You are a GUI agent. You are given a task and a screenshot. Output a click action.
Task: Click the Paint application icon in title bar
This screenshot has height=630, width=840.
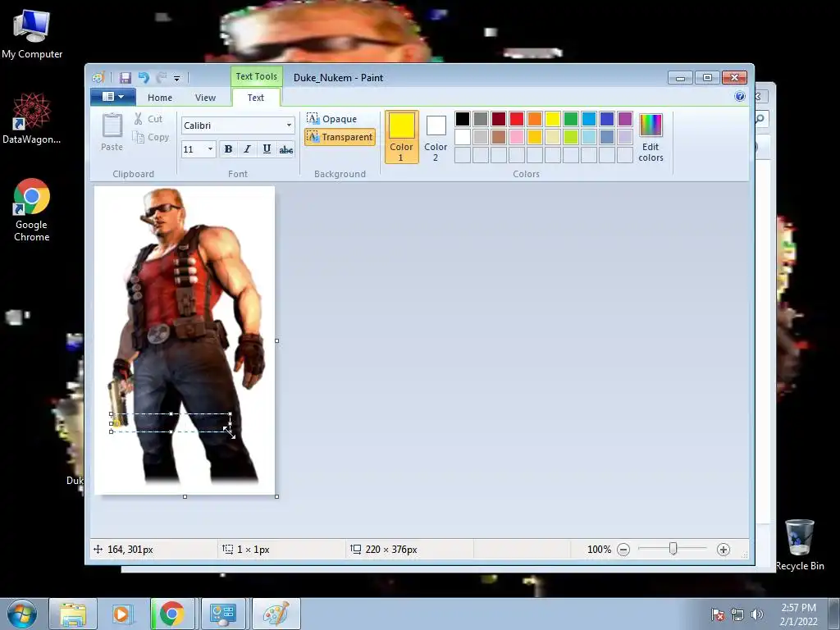coord(98,78)
